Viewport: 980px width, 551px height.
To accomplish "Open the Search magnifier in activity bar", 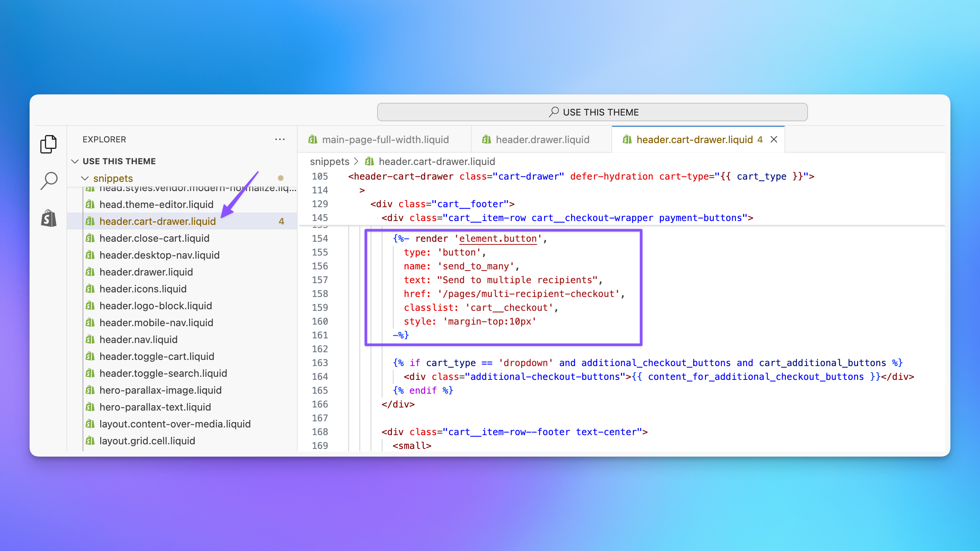I will (49, 181).
